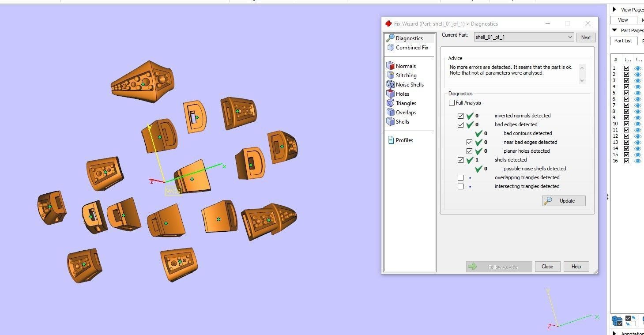
Task: Hide part 16 with eye icon
Action: pyautogui.click(x=637, y=161)
